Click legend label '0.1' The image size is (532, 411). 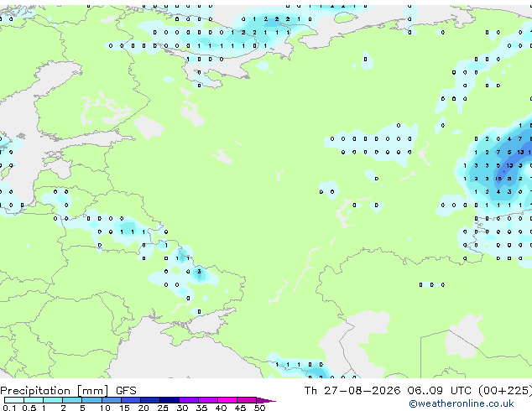(x=9, y=408)
